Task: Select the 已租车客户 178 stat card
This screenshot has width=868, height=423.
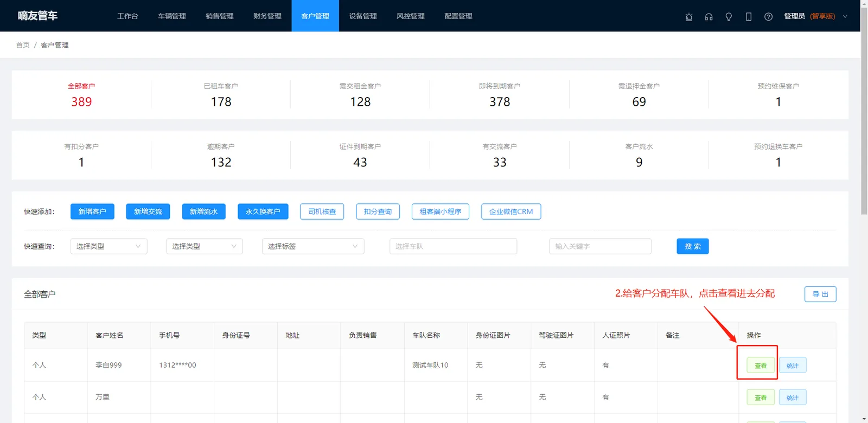Action: coord(221,95)
